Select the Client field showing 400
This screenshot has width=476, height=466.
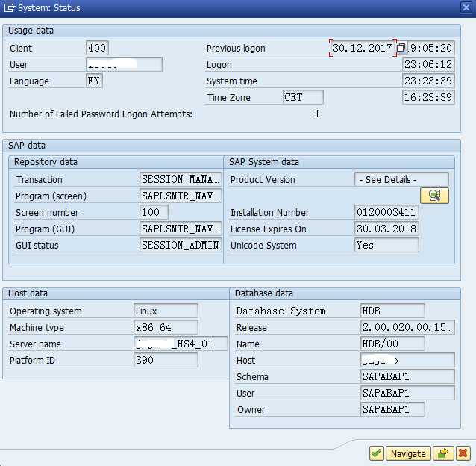pyautogui.click(x=97, y=48)
